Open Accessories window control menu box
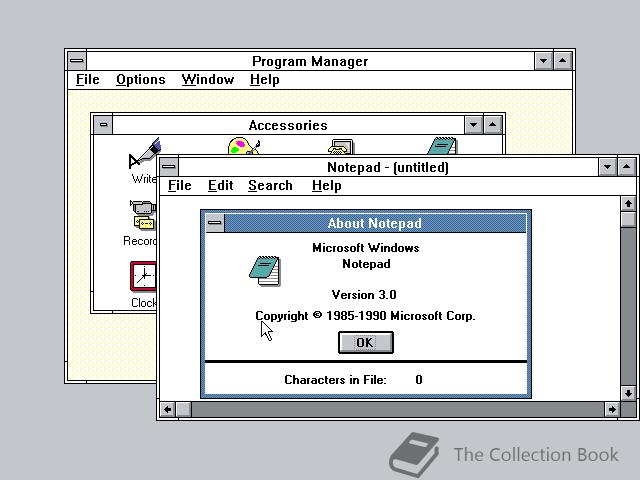The width and height of the screenshot is (640, 480). click(103, 124)
